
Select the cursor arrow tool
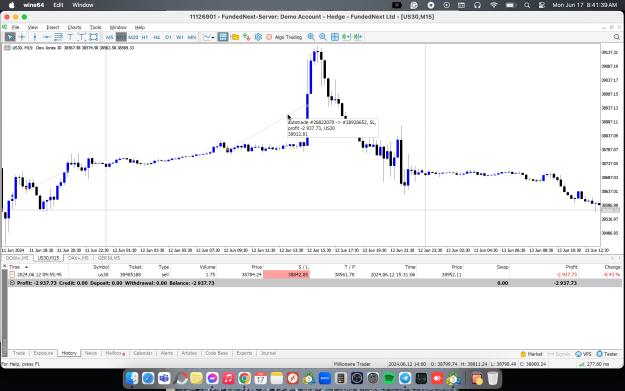point(10,37)
